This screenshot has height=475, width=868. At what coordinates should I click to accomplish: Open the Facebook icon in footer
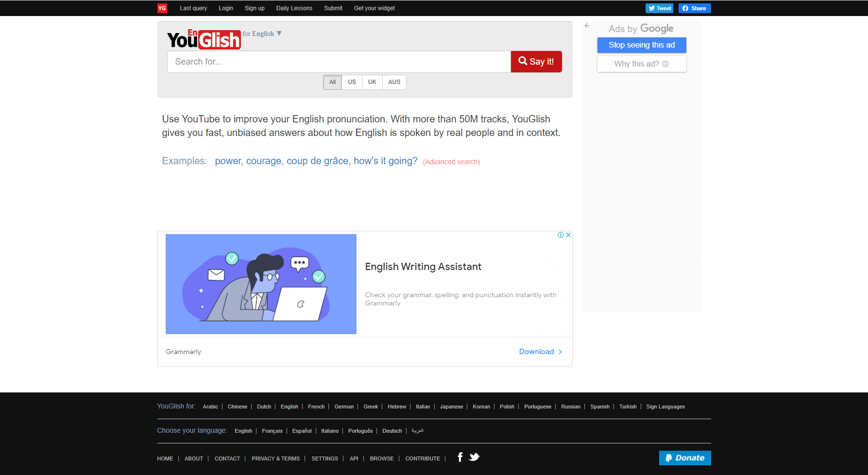[x=460, y=457]
